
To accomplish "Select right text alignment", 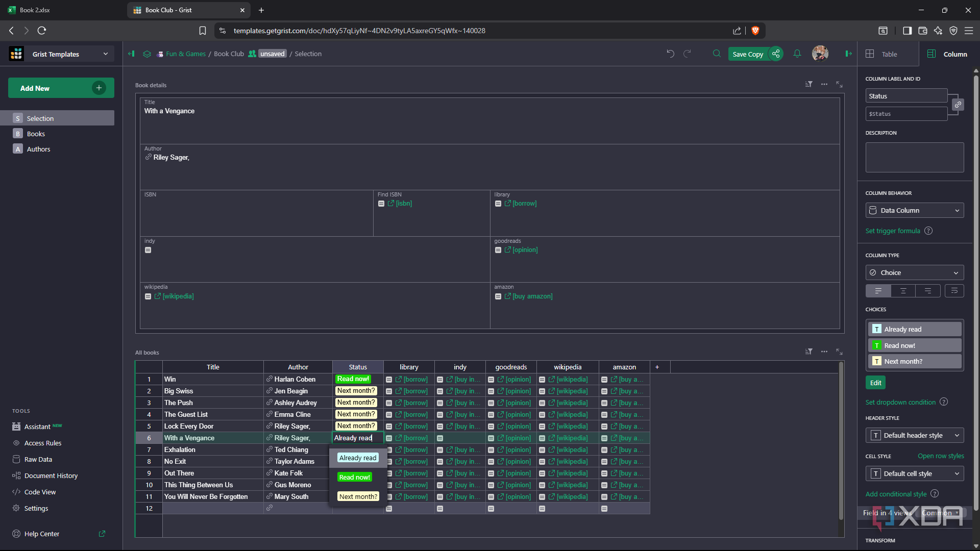I will click(x=927, y=291).
